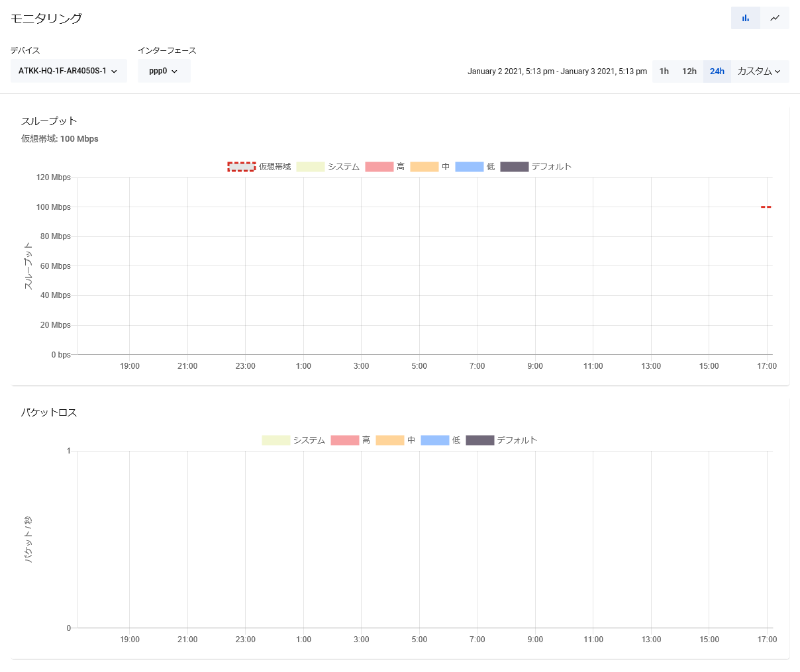This screenshot has height=672, width=800.
Task: Toggle デフォルト legend swatch in packet loss chart
Action: click(480, 440)
